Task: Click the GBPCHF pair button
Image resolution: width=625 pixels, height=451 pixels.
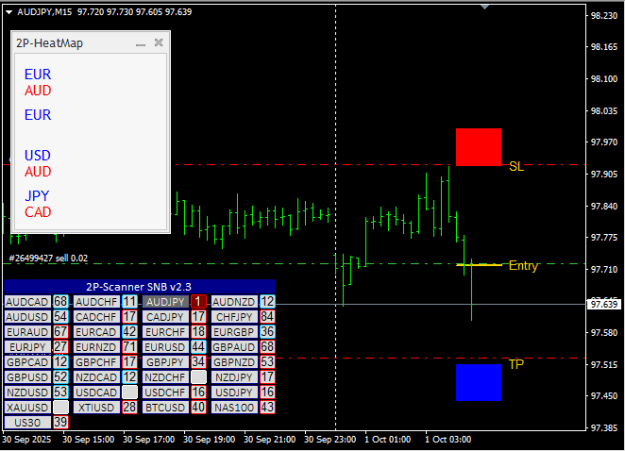Action: 96,362
